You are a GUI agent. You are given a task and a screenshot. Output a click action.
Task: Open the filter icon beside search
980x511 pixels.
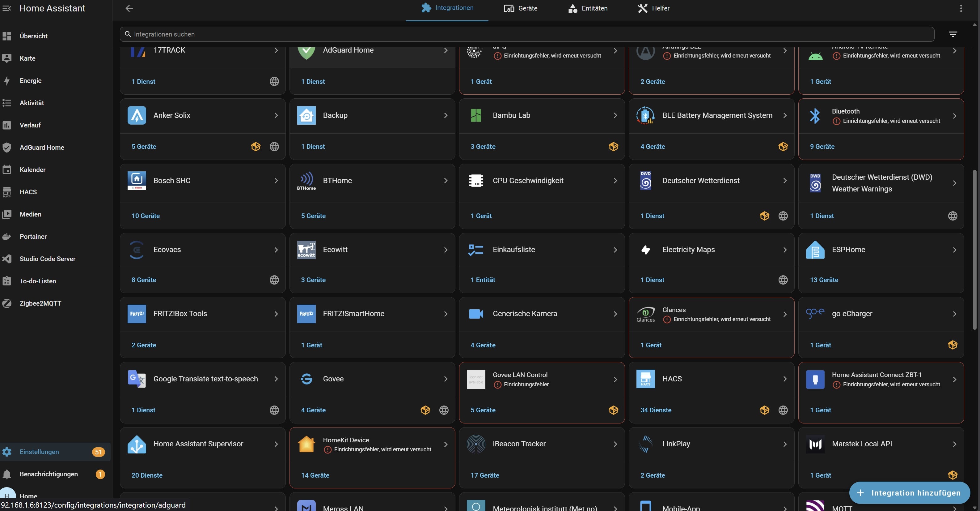pos(953,34)
